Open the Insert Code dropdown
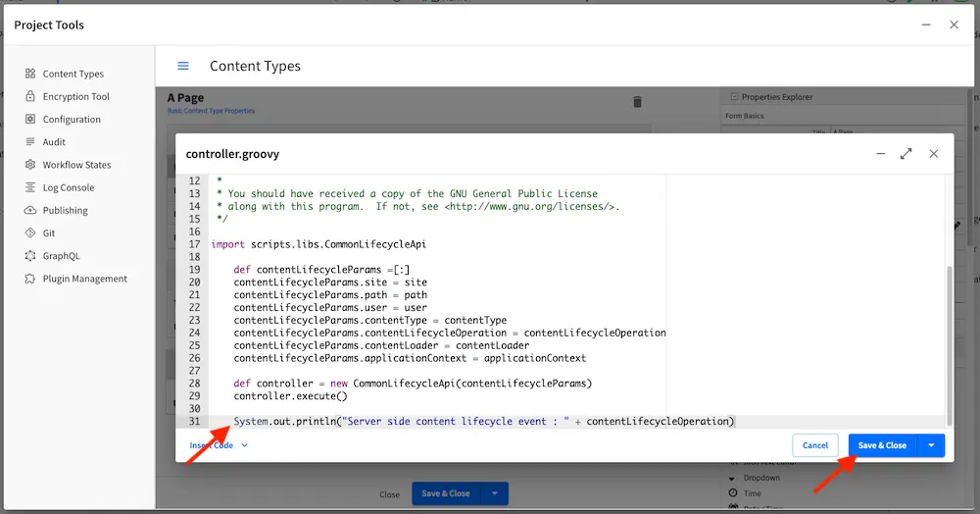Screen dimensions: 980x514 pyautogui.click(x=219, y=445)
